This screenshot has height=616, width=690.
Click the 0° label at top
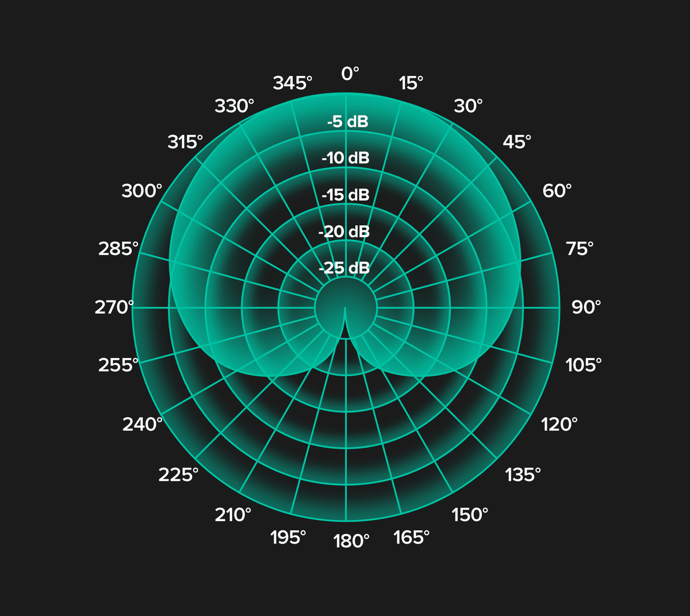coord(350,74)
